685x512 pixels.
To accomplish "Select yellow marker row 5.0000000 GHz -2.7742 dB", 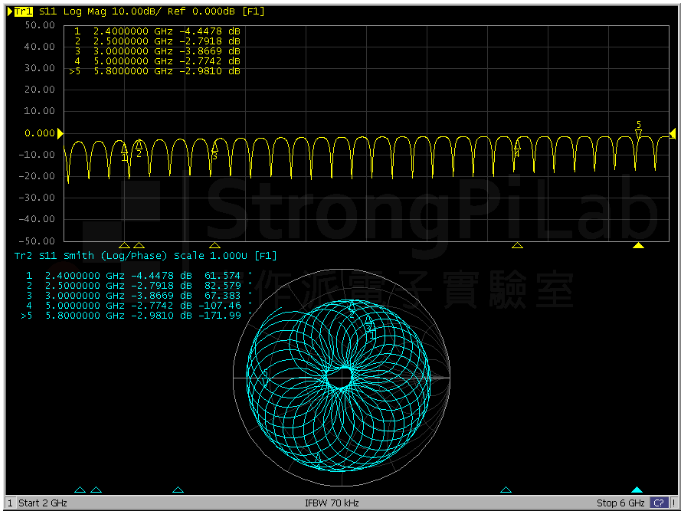I will point(157,61).
